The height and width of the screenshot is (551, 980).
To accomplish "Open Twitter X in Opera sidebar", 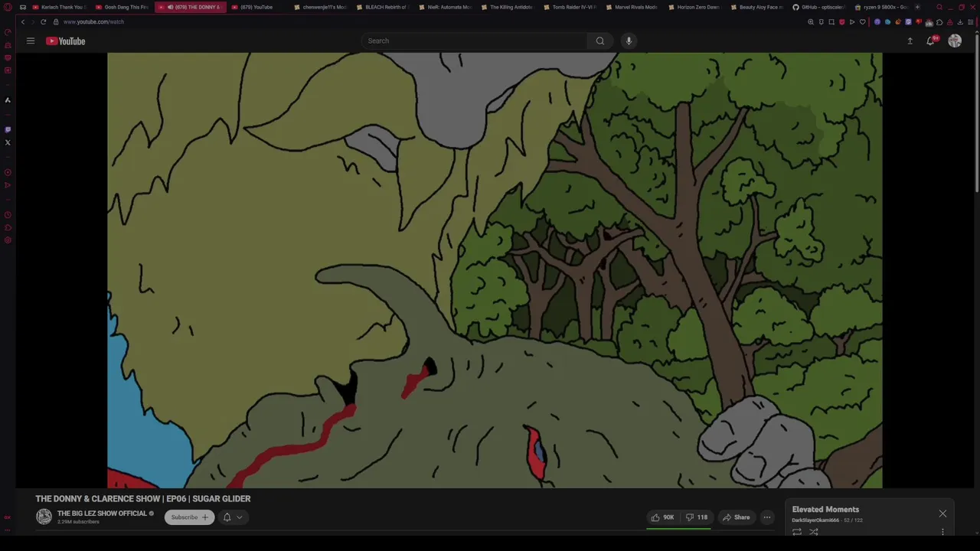I will pos(8,142).
